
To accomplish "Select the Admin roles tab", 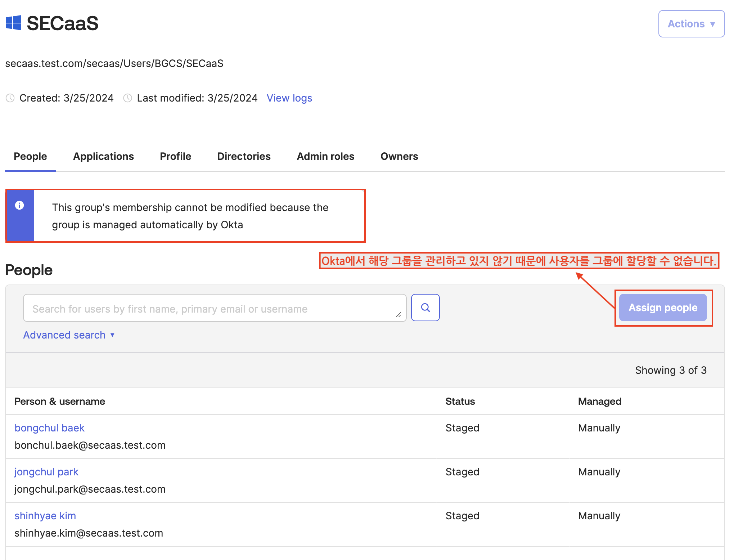I will [x=325, y=156].
